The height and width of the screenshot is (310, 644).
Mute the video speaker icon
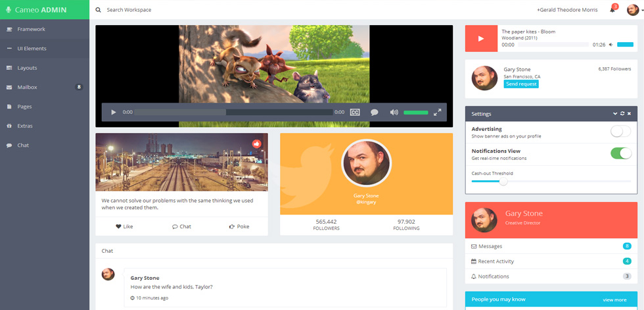(x=394, y=113)
